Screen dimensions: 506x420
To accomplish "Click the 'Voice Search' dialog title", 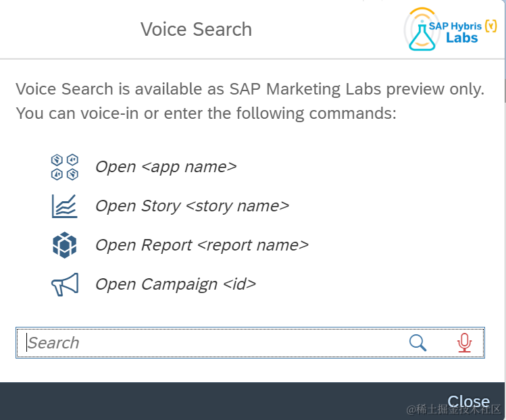I will tap(196, 30).
